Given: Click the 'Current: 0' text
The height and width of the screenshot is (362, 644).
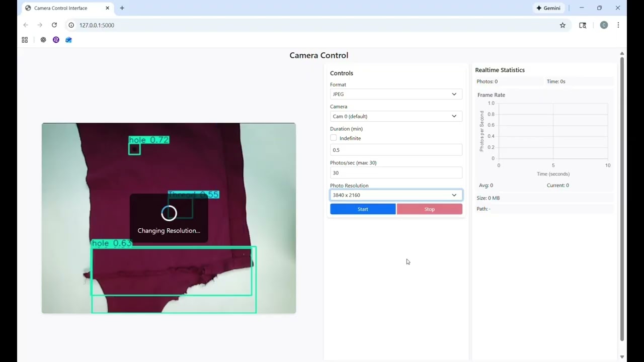Looking at the screenshot, I should click(x=558, y=186).
